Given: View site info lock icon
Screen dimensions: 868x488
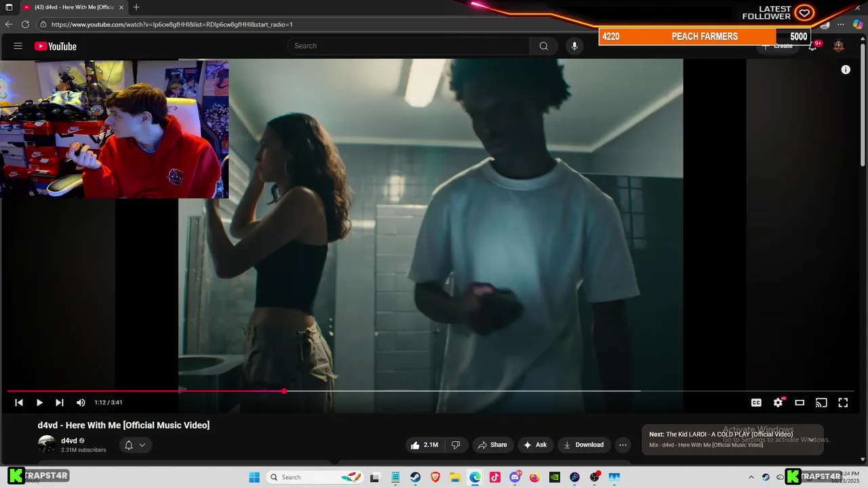Looking at the screenshot, I should pyautogui.click(x=43, y=24).
